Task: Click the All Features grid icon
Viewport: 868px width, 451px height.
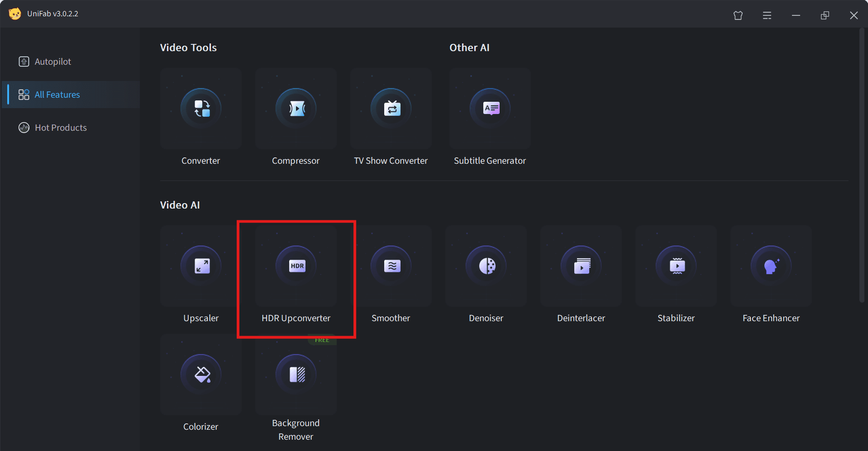Action: coord(24,95)
